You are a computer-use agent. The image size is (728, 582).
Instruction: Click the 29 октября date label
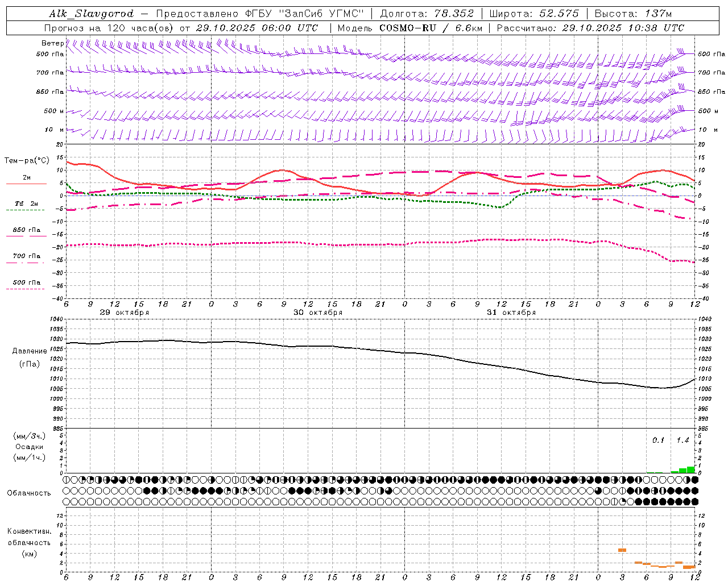click(125, 313)
